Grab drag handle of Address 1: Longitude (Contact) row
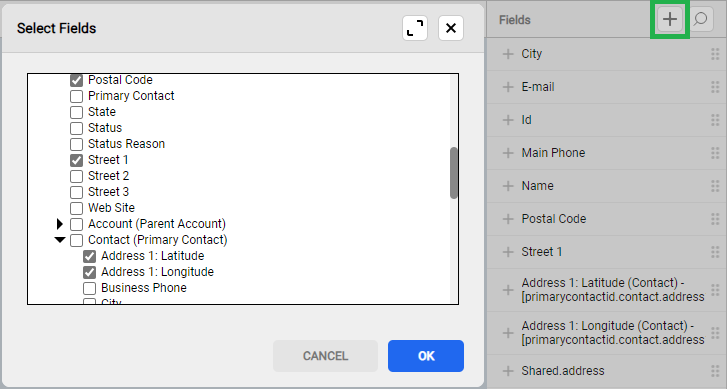Viewport: 727px width, 389px height. [x=715, y=332]
